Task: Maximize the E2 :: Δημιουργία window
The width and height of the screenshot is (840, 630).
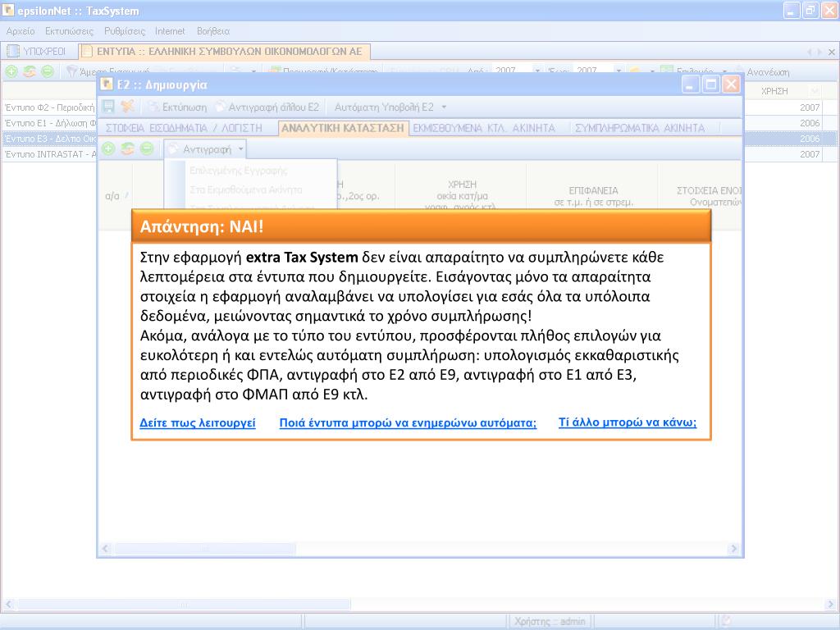Action: click(x=711, y=84)
